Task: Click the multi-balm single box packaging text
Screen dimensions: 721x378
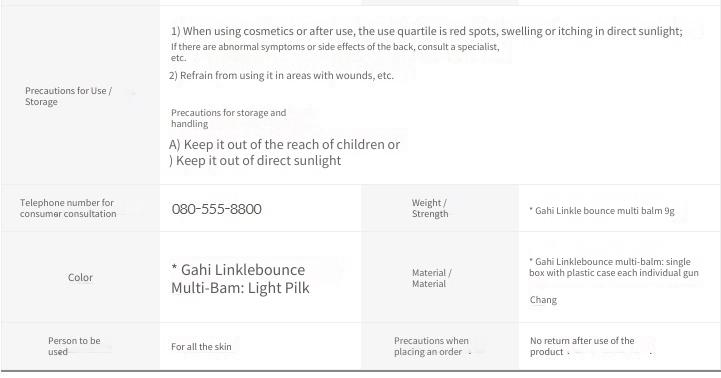Action: pos(613,267)
